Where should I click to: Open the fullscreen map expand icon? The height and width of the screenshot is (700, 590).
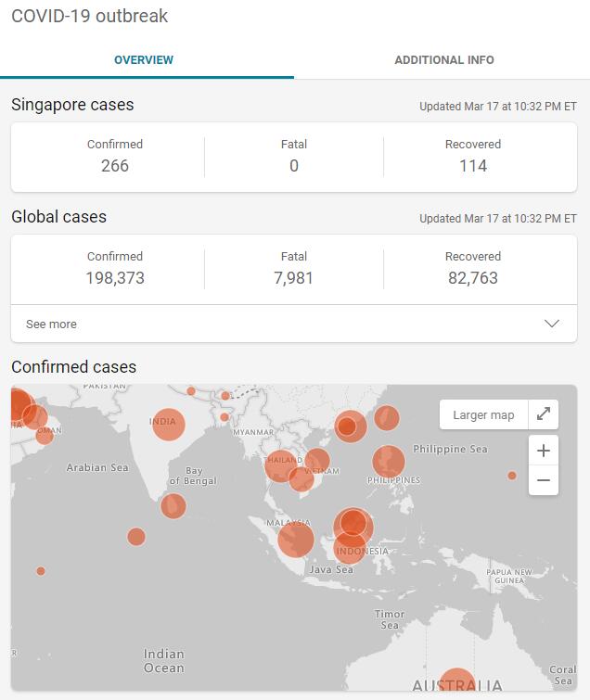pyautogui.click(x=543, y=414)
